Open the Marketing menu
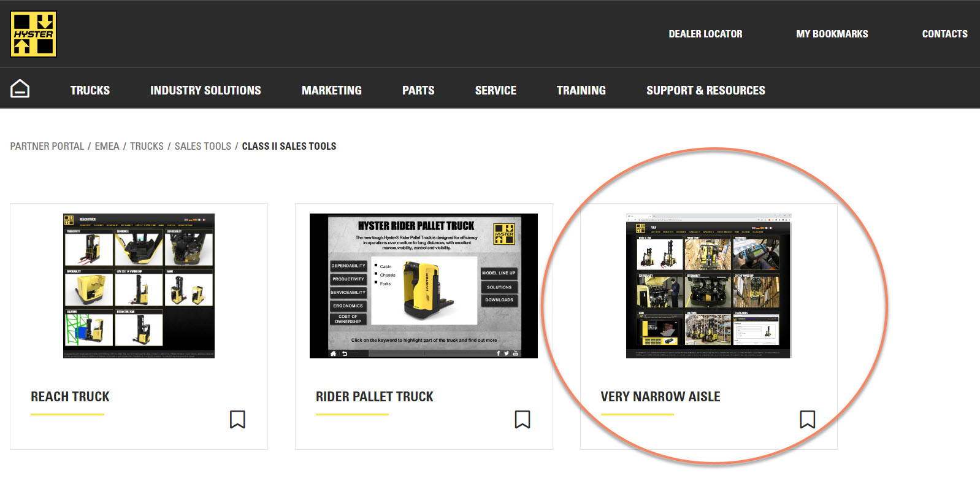The image size is (980, 478). [332, 90]
